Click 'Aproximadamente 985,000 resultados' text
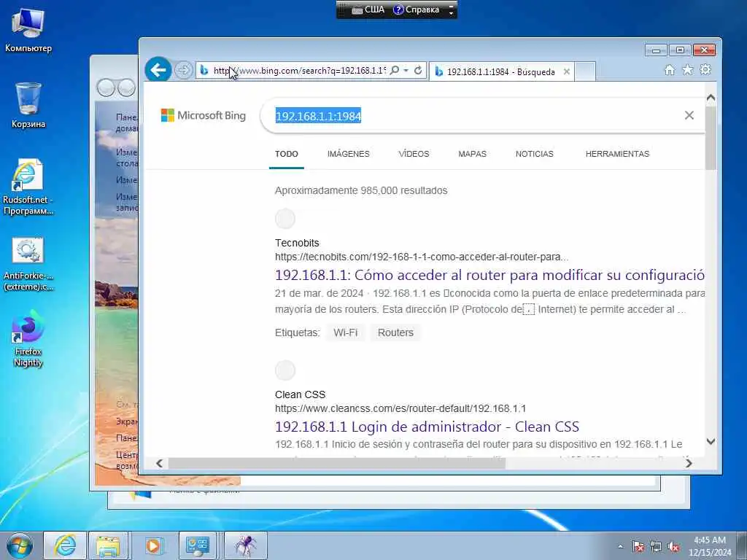747x560 pixels. (361, 190)
